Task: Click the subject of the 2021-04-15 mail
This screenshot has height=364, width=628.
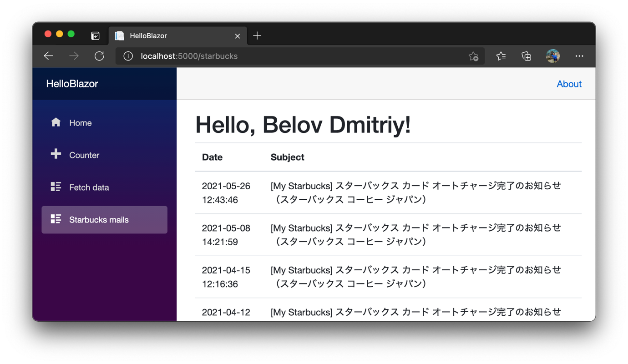Action: pyautogui.click(x=416, y=277)
